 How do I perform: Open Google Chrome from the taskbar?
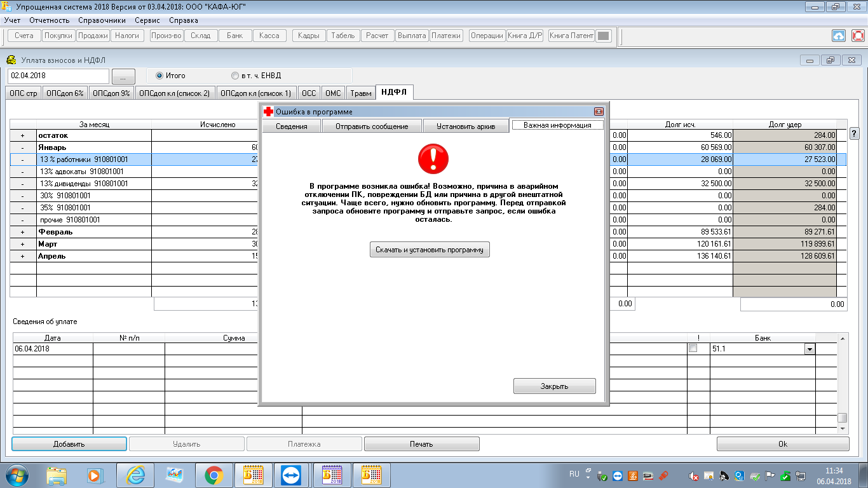214,475
